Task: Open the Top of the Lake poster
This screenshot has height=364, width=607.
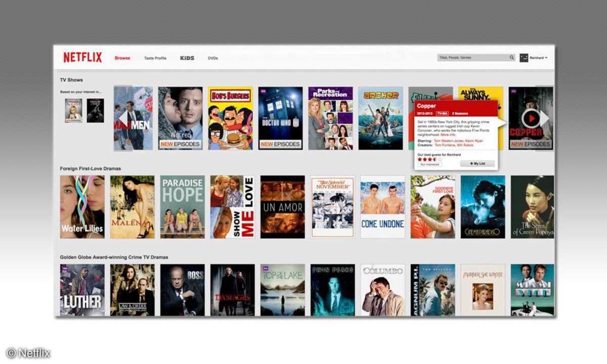Action: 283,290
